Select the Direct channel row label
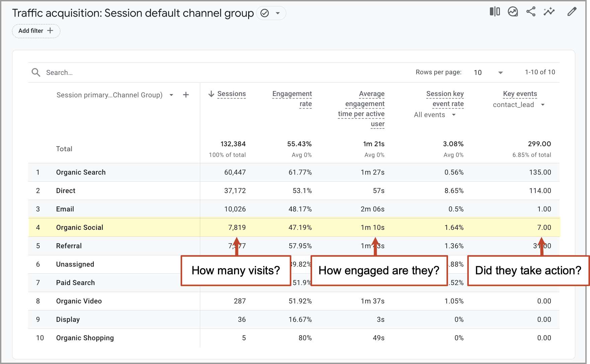Image resolution: width=590 pixels, height=364 pixels. [x=66, y=191]
